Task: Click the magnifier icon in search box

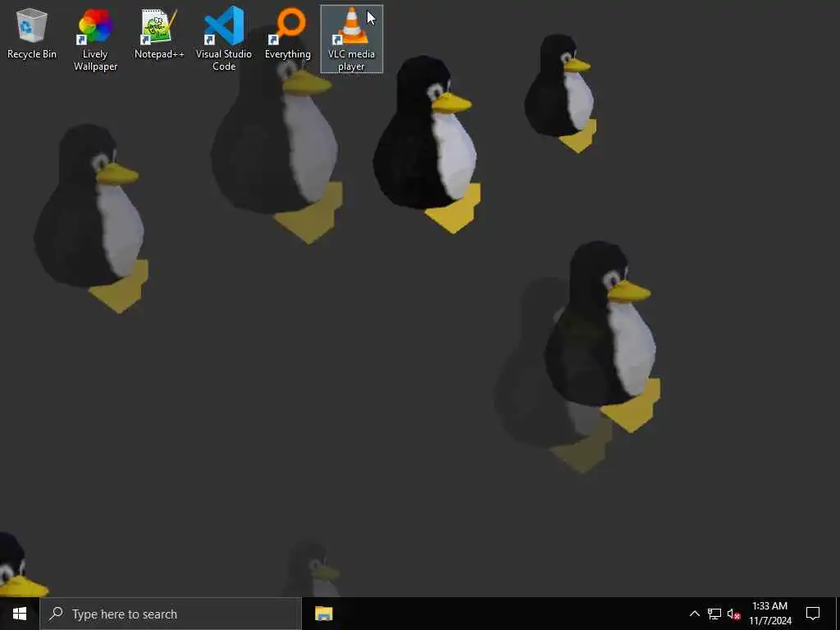Action: point(56,614)
